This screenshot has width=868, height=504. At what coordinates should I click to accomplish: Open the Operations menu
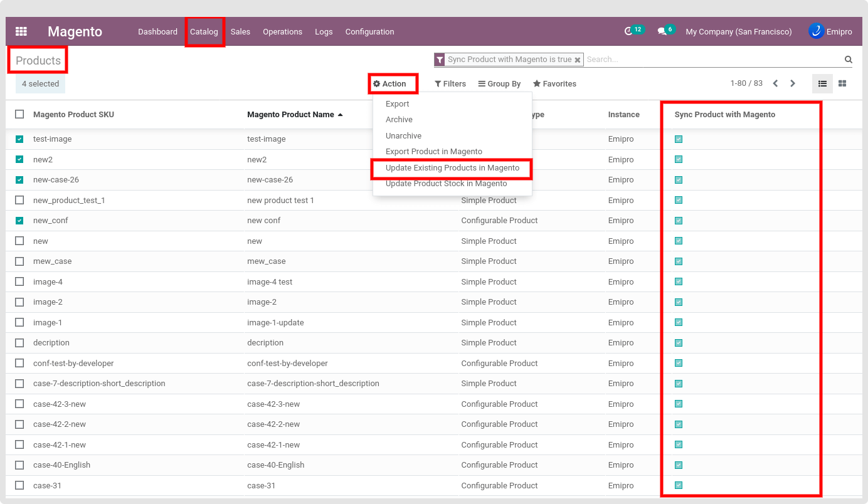click(x=282, y=31)
